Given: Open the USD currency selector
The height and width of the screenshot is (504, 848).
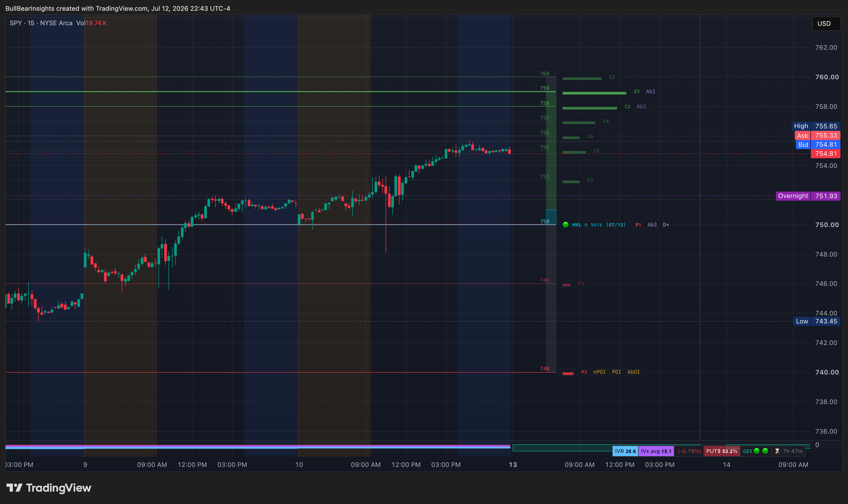Looking at the screenshot, I should point(826,23).
